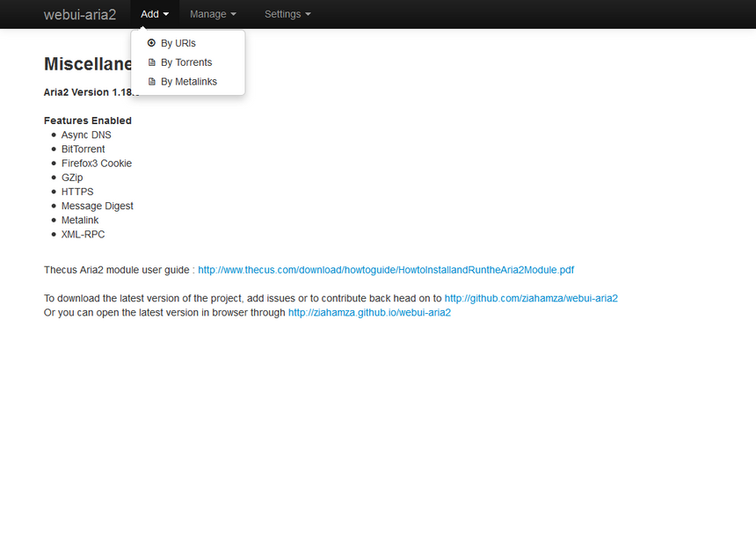Pick By Metalinks in the dropdown
Screen dimensions: 756x560
[x=189, y=82]
